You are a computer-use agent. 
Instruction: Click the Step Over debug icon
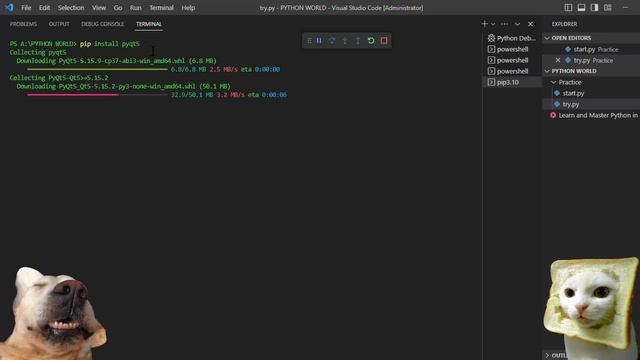click(x=332, y=40)
